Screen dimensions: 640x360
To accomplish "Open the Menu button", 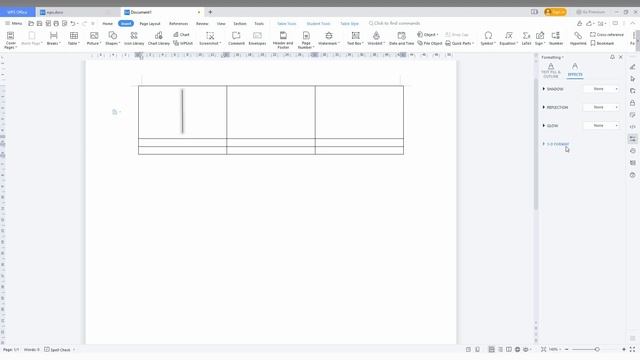I will point(13,24).
